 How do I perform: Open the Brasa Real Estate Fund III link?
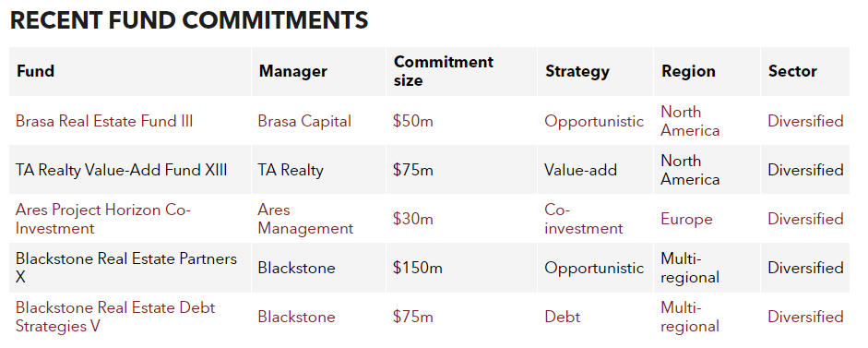[x=104, y=121]
